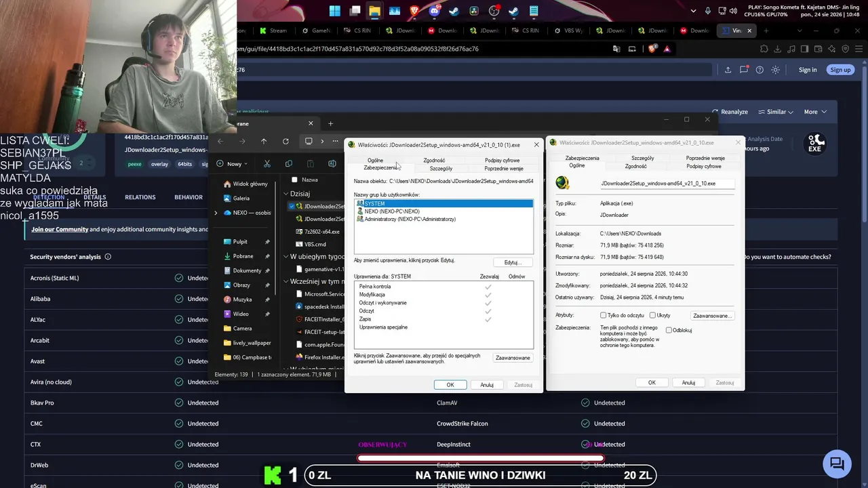
Task: Open Discord from the taskbar
Action: tap(435, 11)
